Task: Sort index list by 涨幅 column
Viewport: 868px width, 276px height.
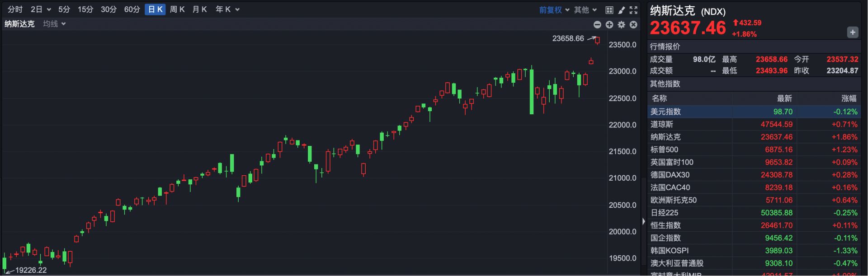Action: click(x=849, y=98)
